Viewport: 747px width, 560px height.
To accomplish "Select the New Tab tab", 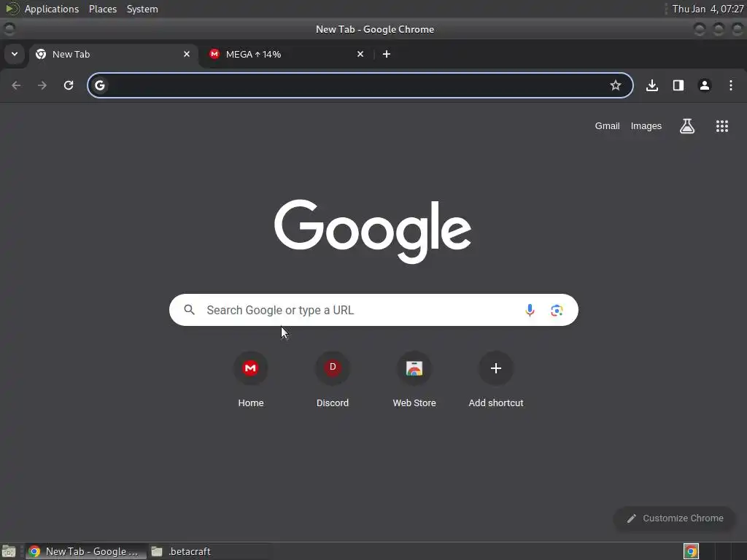I will coord(113,54).
